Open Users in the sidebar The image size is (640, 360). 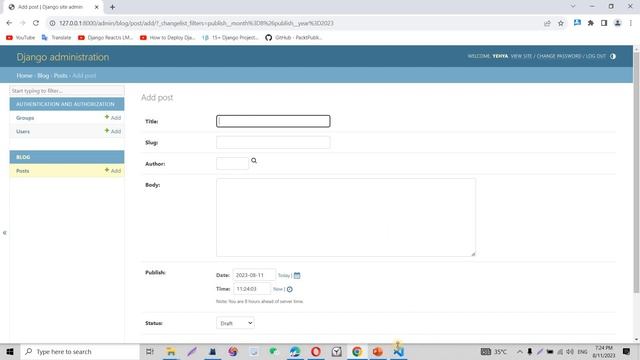23,131
